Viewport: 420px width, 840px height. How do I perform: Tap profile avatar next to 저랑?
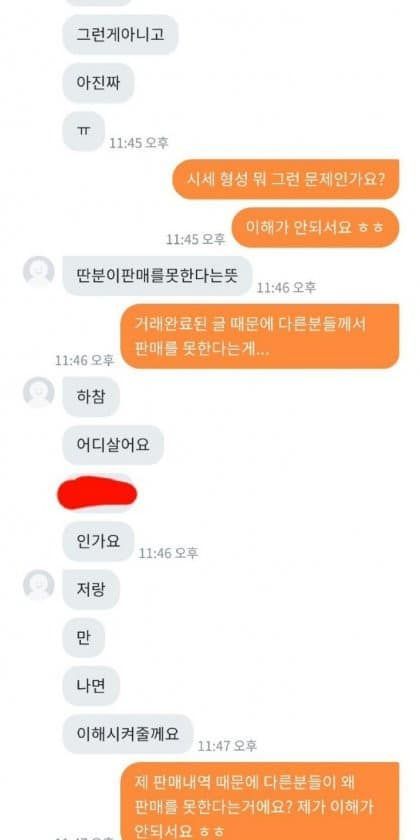point(39,585)
